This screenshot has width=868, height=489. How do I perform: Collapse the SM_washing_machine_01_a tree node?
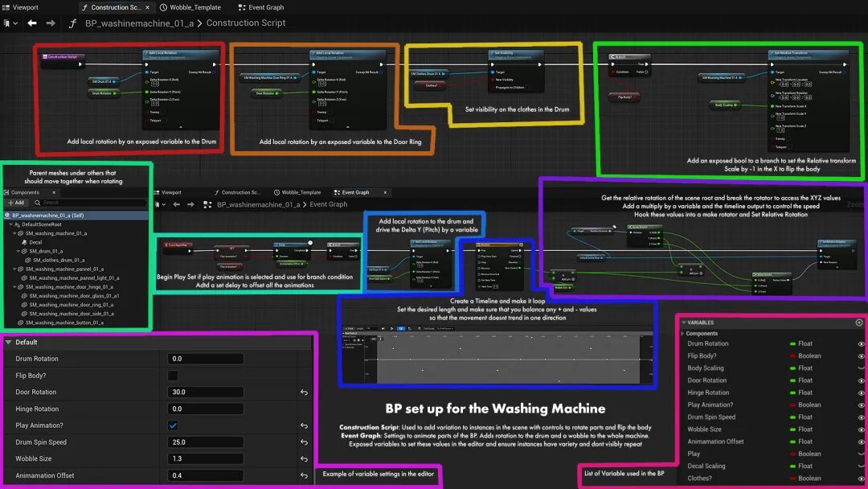(14, 234)
